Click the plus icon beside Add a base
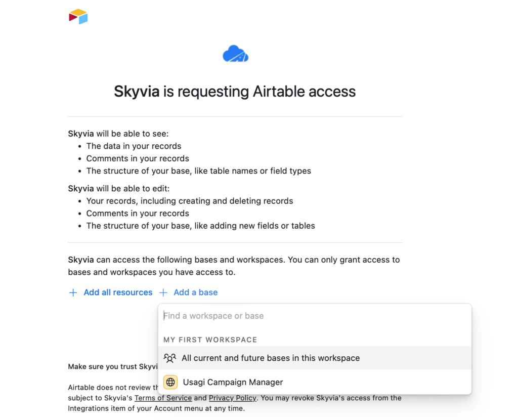This screenshot has height=420, width=518. pyautogui.click(x=163, y=292)
